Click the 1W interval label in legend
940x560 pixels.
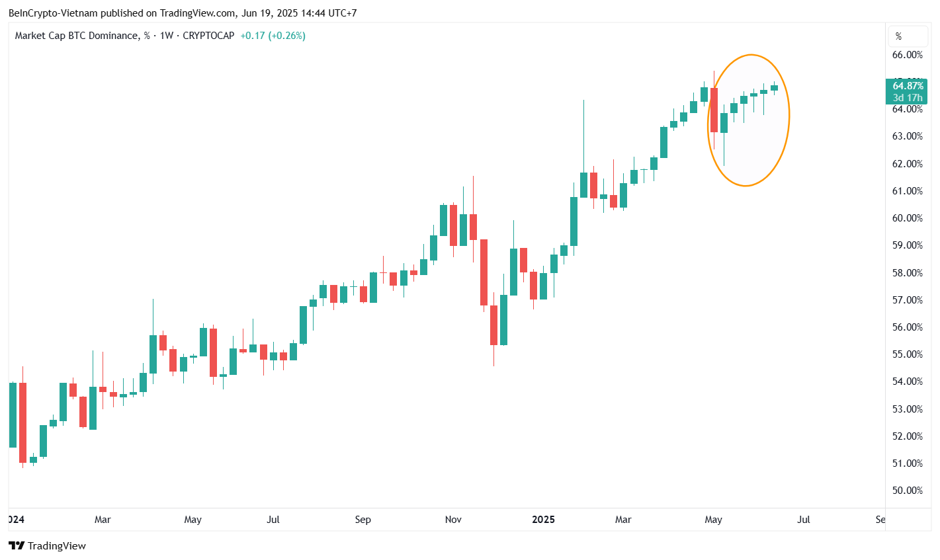point(166,36)
